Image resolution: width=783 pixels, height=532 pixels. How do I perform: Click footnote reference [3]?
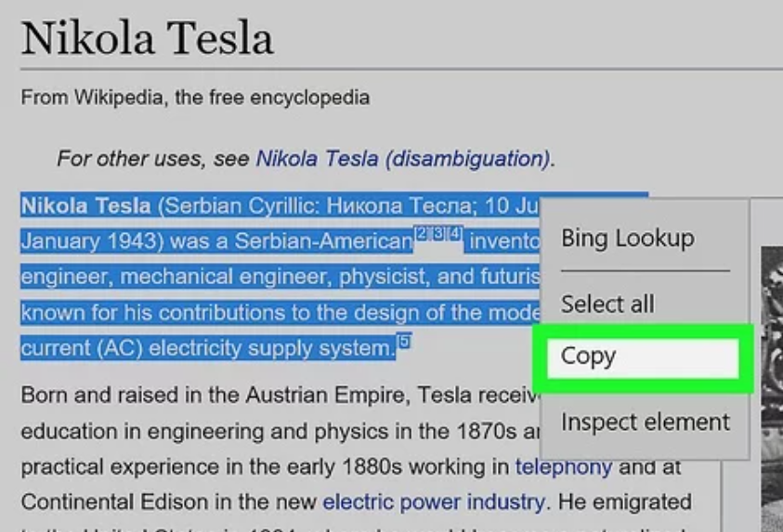(437, 235)
